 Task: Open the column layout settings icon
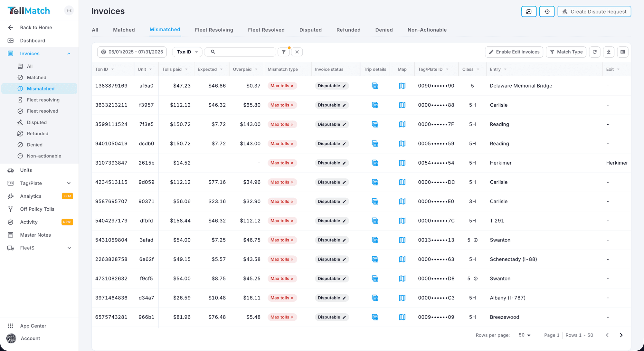coord(623,52)
